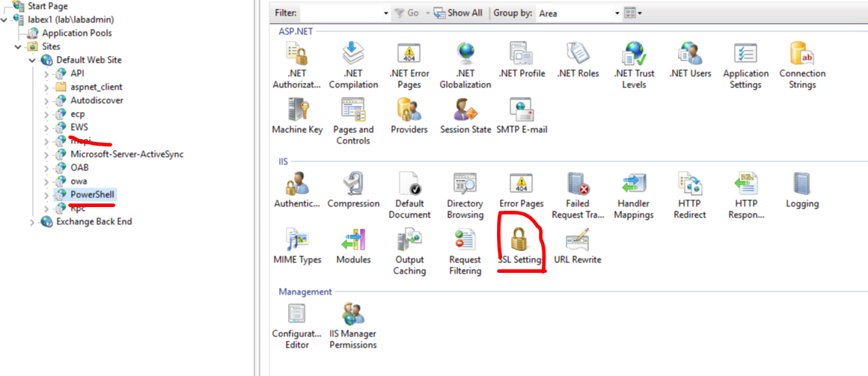The image size is (868, 376).
Task: Select Application Pools node
Action: point(77,33)
